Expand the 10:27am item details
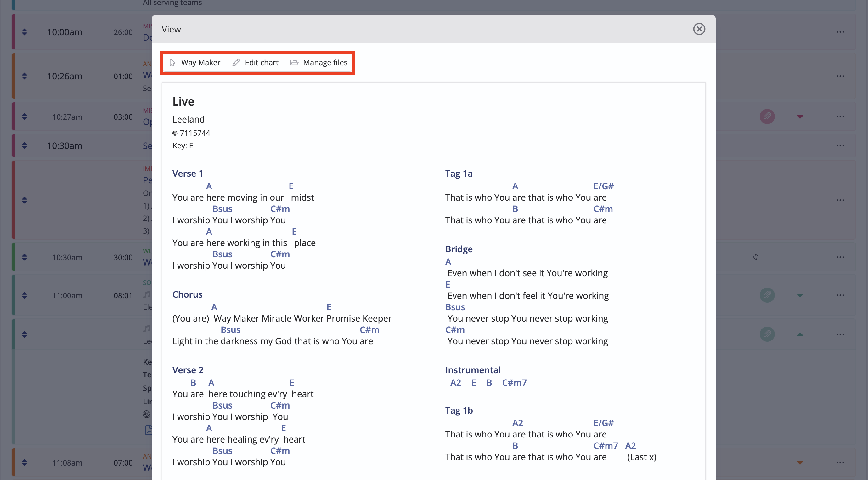 pyautogui.click(x=800, y=117)
